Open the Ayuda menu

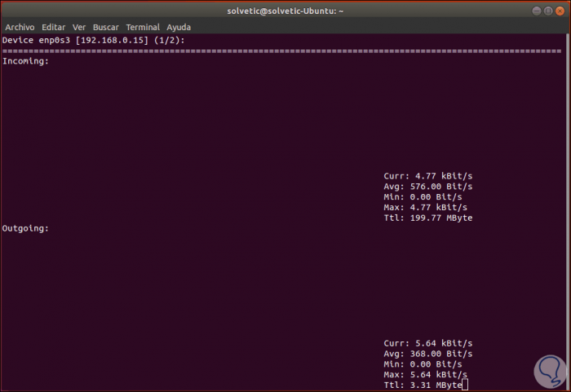tap(179, 27)
